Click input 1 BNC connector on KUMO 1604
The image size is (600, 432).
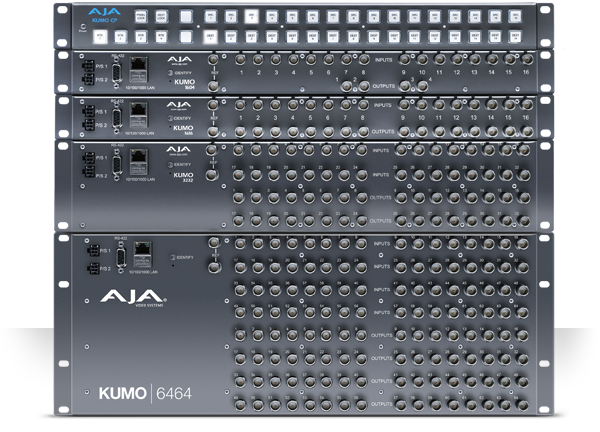tap(240, 60)
